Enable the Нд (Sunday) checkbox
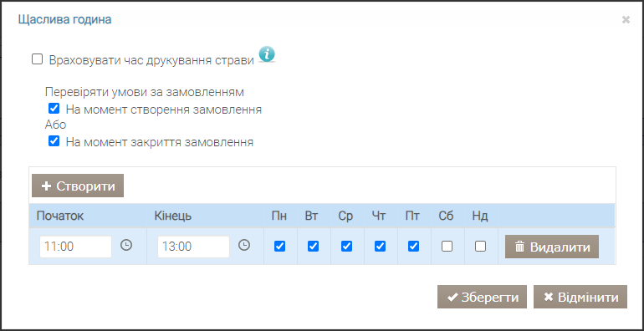The width and height of the screenshot is (644, 331). pyautogui.click(x=480, y=246)
